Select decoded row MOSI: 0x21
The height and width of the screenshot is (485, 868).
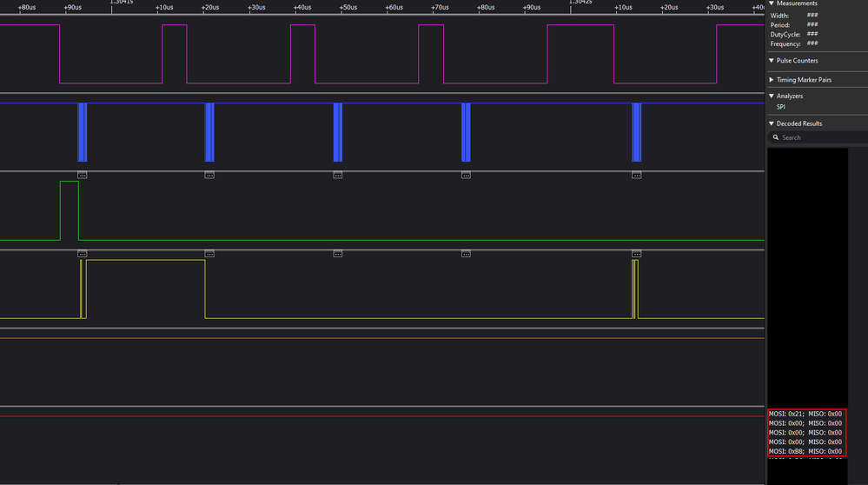tap(805, 414)
